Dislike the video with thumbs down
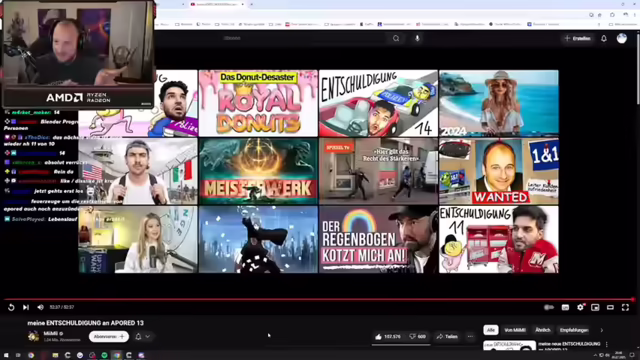Image resolution: width=640 pixels, height=360 pixels. pyautogui.click(x=418, y=336)
